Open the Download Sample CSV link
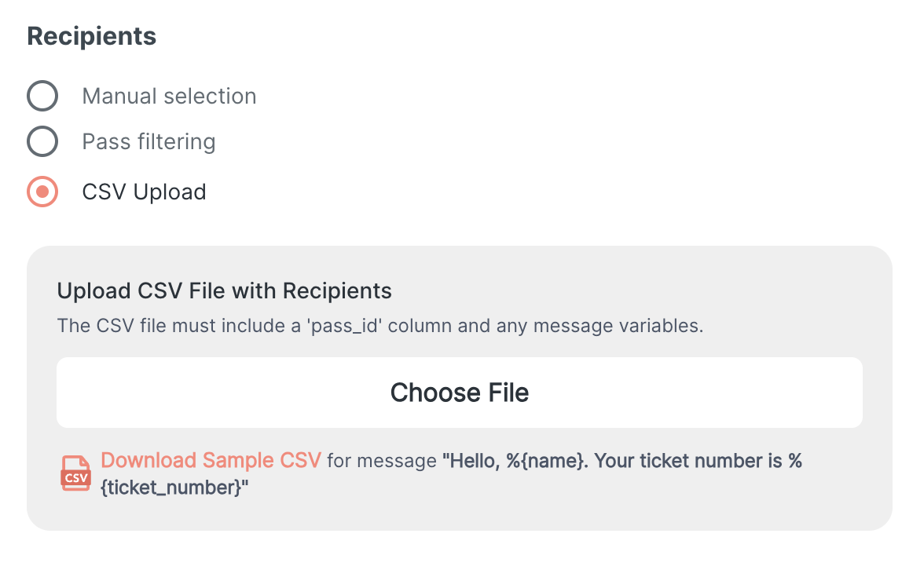 click(x=211, y=460)
